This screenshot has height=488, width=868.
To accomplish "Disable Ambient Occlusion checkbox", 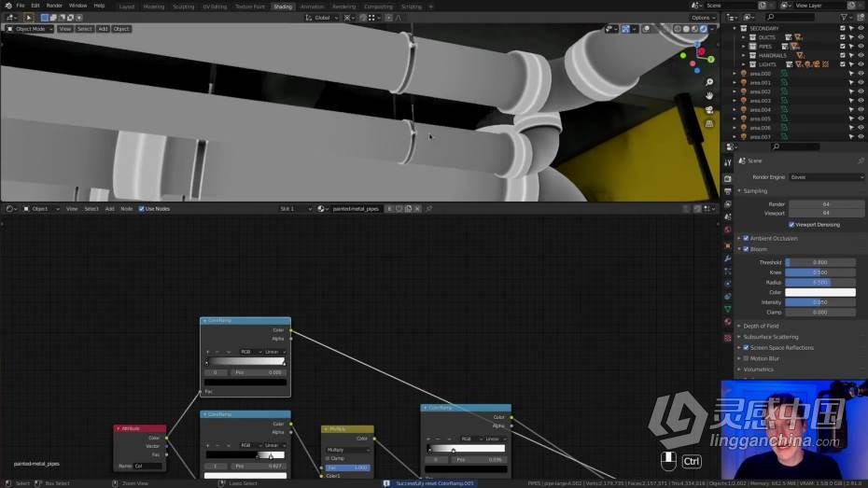I will (746, 239).
